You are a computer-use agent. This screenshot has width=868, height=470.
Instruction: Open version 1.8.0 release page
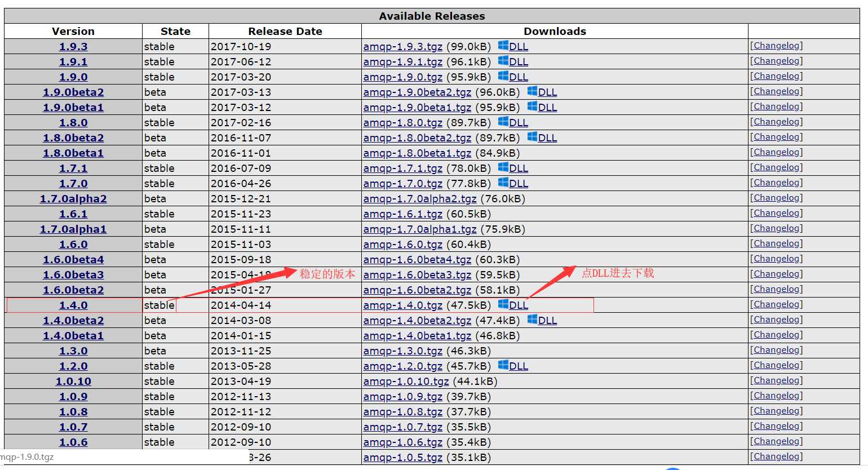click(x=73, y=123)
